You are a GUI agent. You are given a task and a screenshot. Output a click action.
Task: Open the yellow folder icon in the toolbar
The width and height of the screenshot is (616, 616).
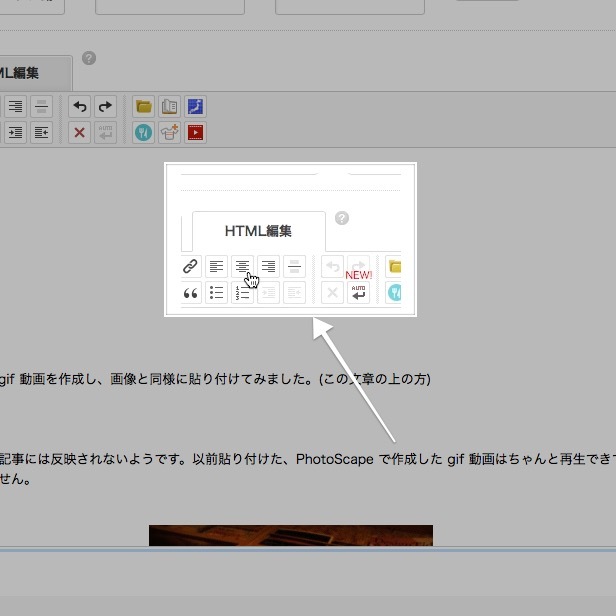[x=143, y=106]
